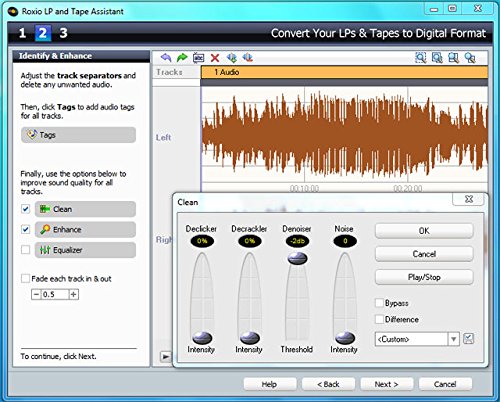
Task: Click the red X delete icon
Action: click(x=215, y=58)
